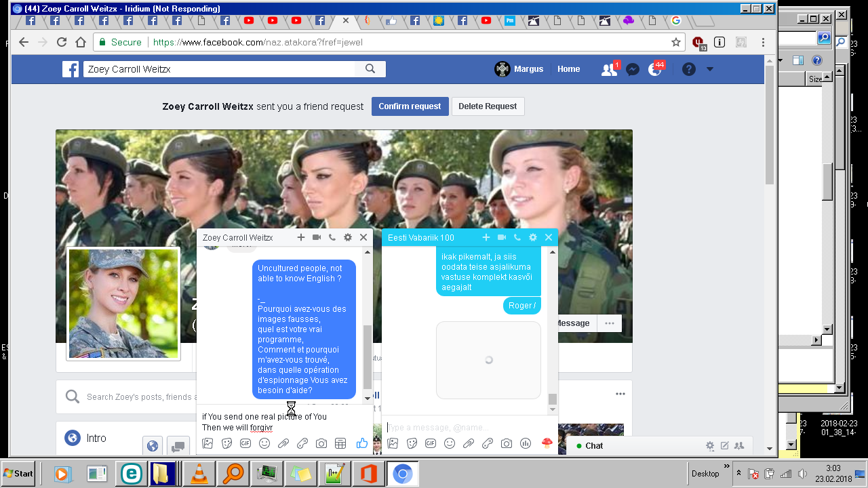
Task: Open Margus profile link in header
Action: click(x=521, y=69)
